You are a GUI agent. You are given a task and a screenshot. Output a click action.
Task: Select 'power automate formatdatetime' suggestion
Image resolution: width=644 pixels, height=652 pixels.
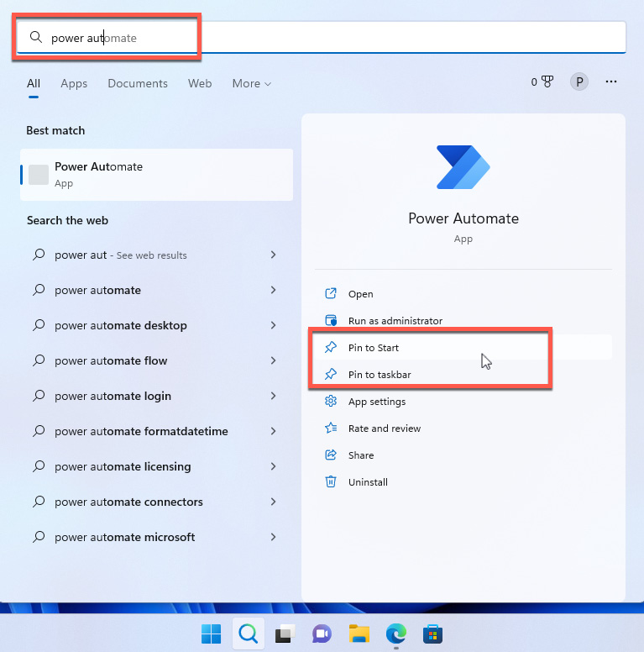pyautogui.click(x=141, y=432)
